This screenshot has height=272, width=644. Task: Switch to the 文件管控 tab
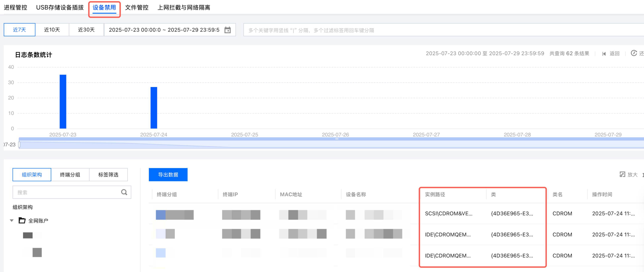click(x=137, y=7)
